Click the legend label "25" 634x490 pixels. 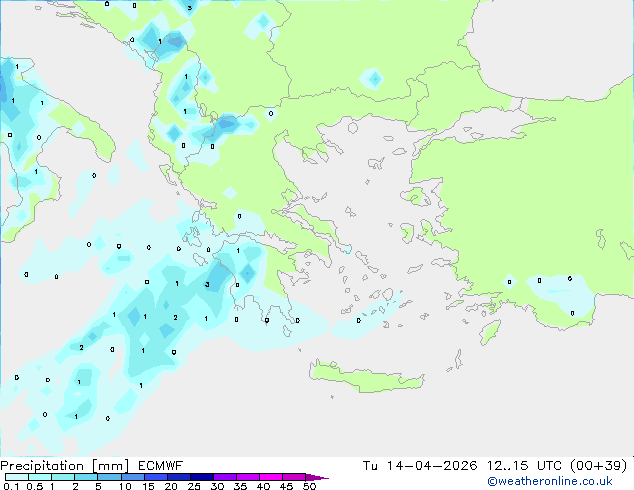pos(194,486)
